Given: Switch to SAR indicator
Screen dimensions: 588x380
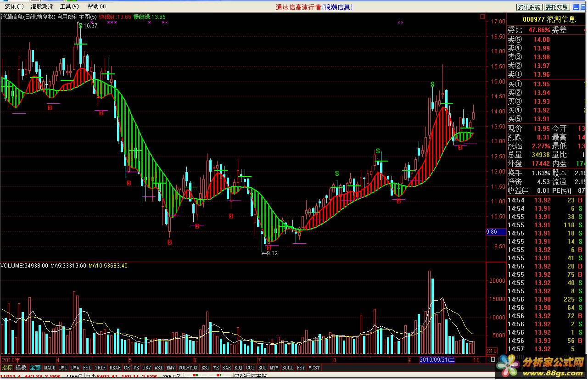Looking at the screenshot, I should [x=227, y=368].
